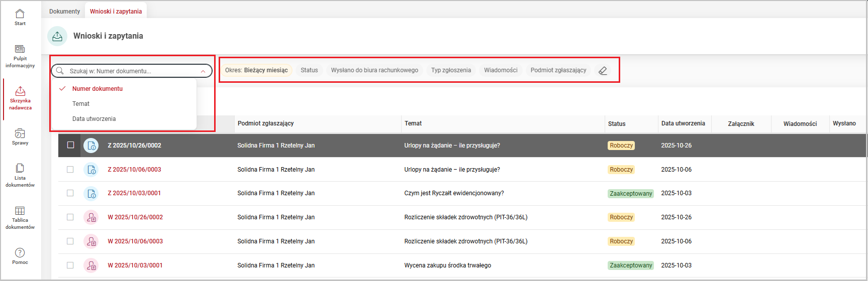Viewport: 868px width, 281px height.
Task: Expand the Typ zgłoszenia filter
Action: point(451,70)
